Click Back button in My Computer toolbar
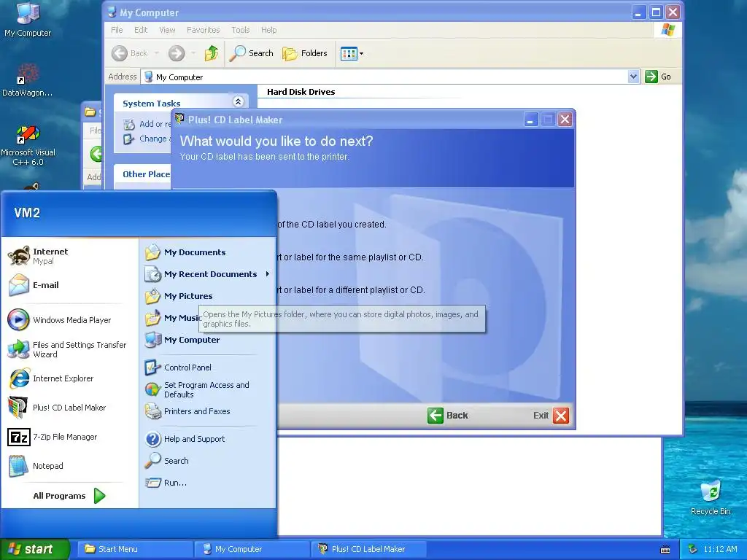Image resolution: width=747 pixels, height=560 pixels. (x=130, y=53)
